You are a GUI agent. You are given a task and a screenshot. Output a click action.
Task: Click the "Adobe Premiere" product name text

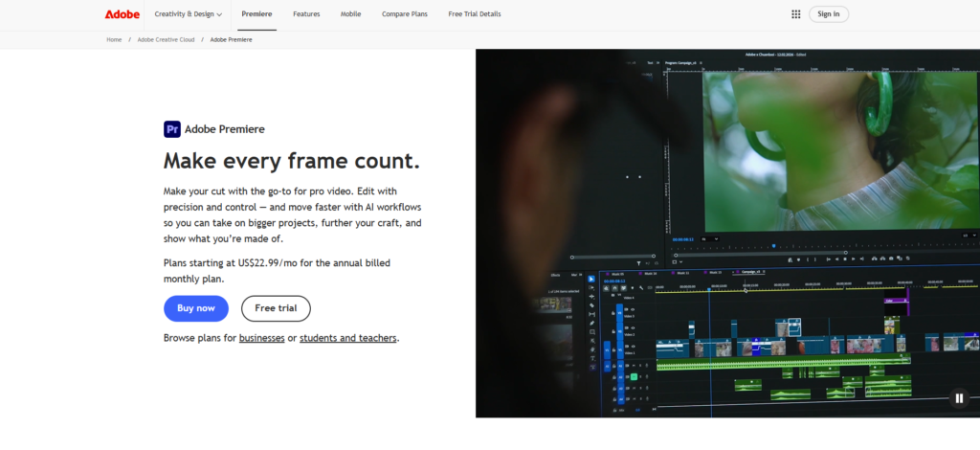pos(224,129)
